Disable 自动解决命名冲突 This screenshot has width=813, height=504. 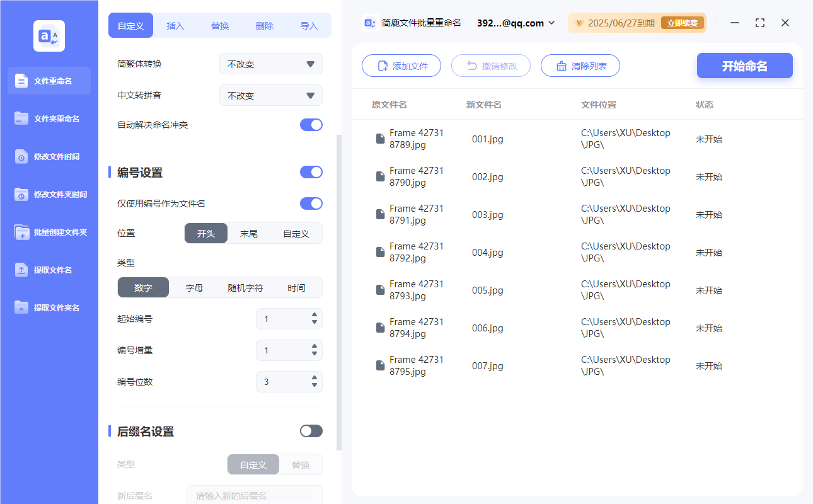point(311,125)
